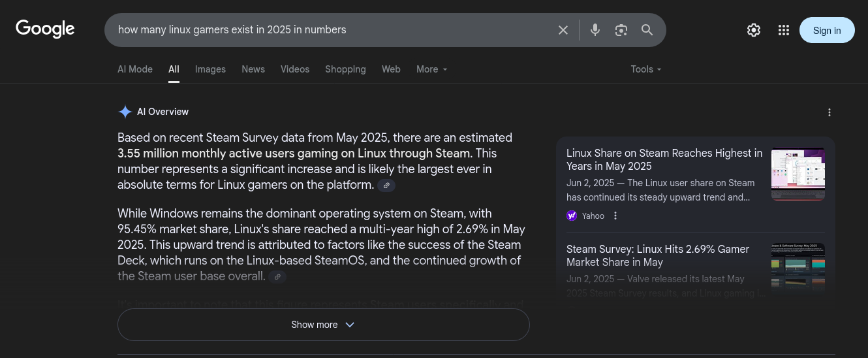This screenshot has width=868, height=358.
Task: Click source link chip after second paragraph
Action: pyautogui.click(x=277, y=277)
